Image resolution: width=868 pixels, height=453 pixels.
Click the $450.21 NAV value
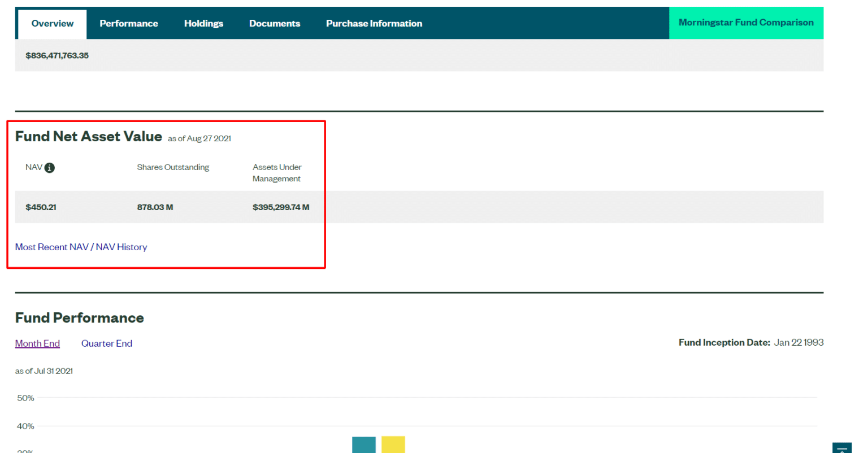click(41, 207)
